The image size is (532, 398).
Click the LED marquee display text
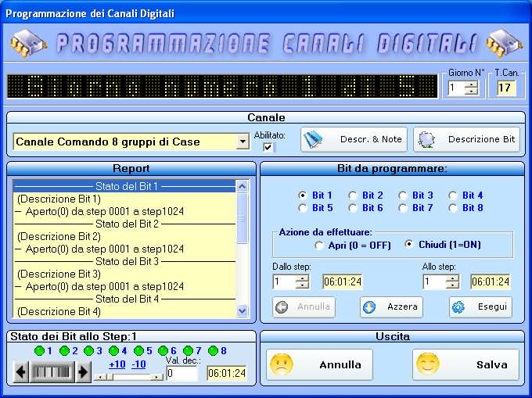[222, 87]
